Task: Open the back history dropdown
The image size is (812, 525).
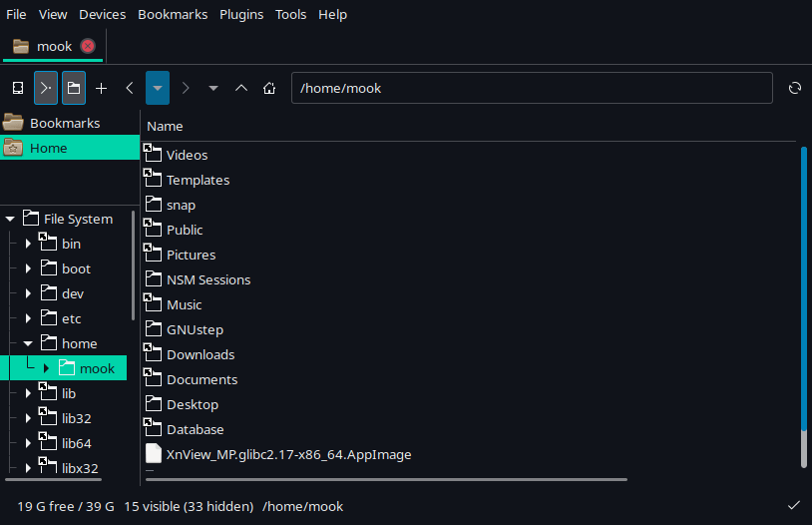Action: (x=158, y=88)
